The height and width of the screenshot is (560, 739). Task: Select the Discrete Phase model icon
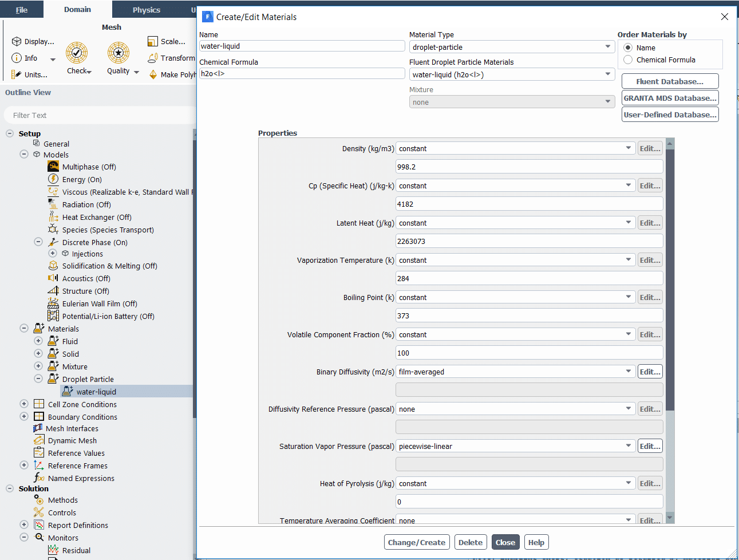click(x=53, y=242)
